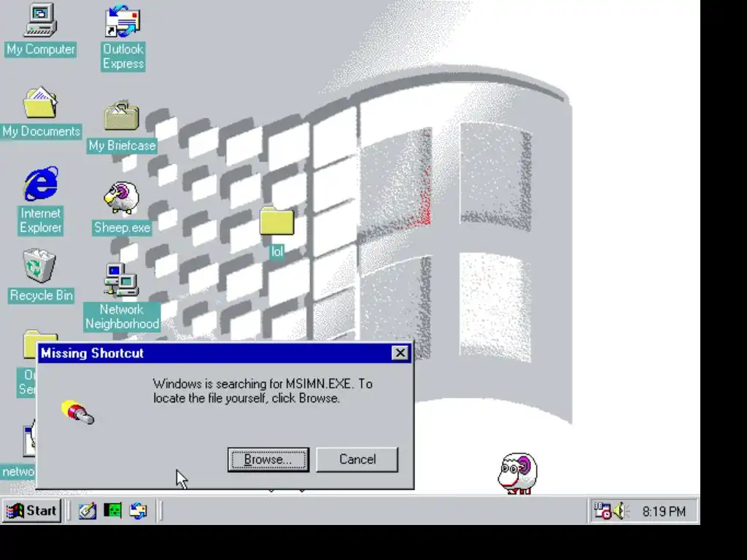
Task: Click the Recycle Bin label text
Action: click(x=42, y=296)
